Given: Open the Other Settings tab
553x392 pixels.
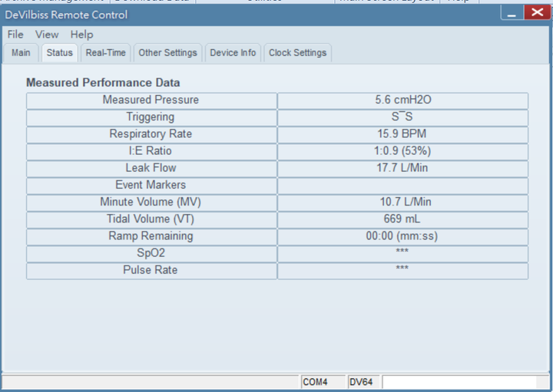Looking at the screenshot, I should (168, 53).
